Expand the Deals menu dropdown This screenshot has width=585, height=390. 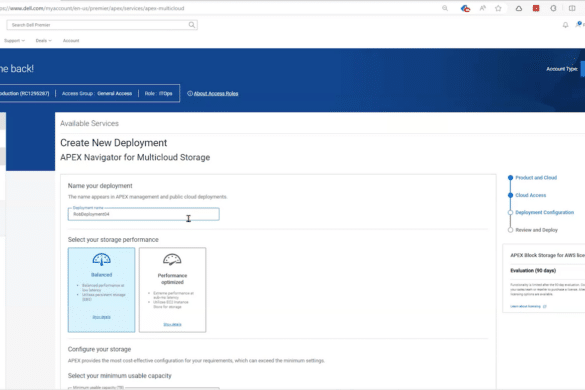(44, 41)
